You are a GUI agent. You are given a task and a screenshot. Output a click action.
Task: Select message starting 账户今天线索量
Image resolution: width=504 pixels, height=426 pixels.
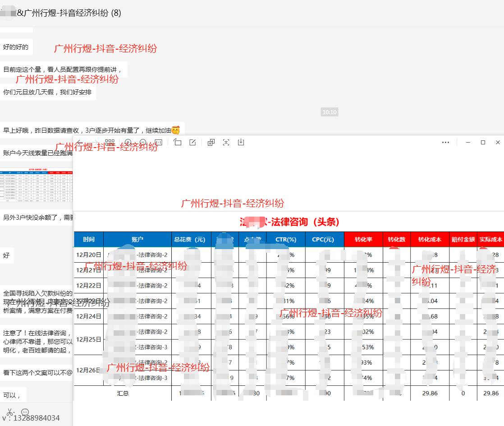point(37,153)
